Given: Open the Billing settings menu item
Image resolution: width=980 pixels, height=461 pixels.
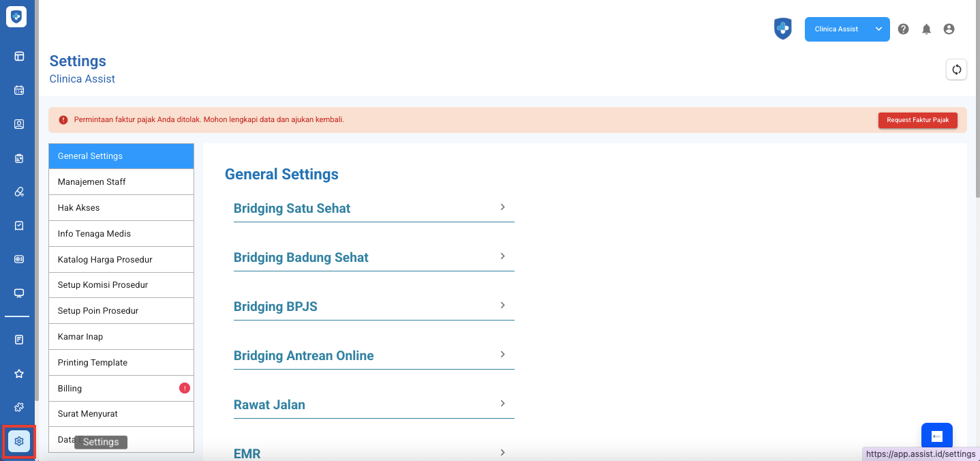Looking at the screenshot, I should coord(121,388).
